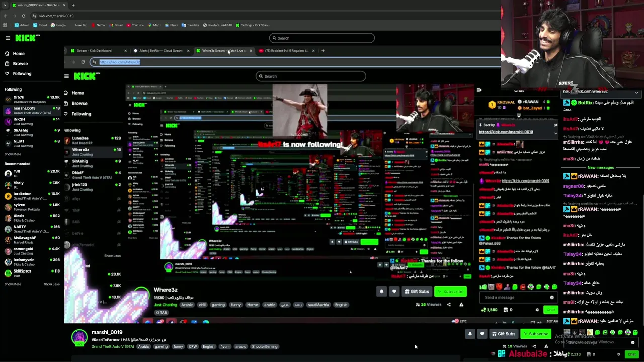Open outer chat settings gear
Image resolution: width=644 pixels, height=362 pixels.
619,354
